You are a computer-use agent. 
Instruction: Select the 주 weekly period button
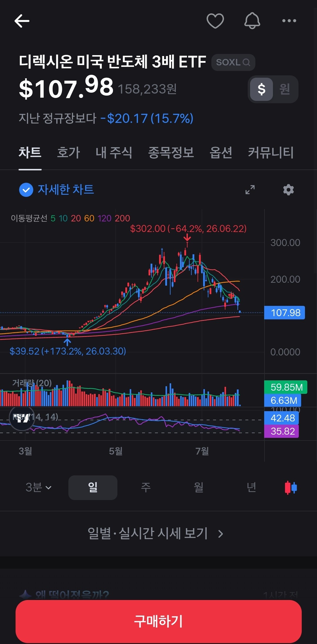pyautogui.click(x=146, y=487)
